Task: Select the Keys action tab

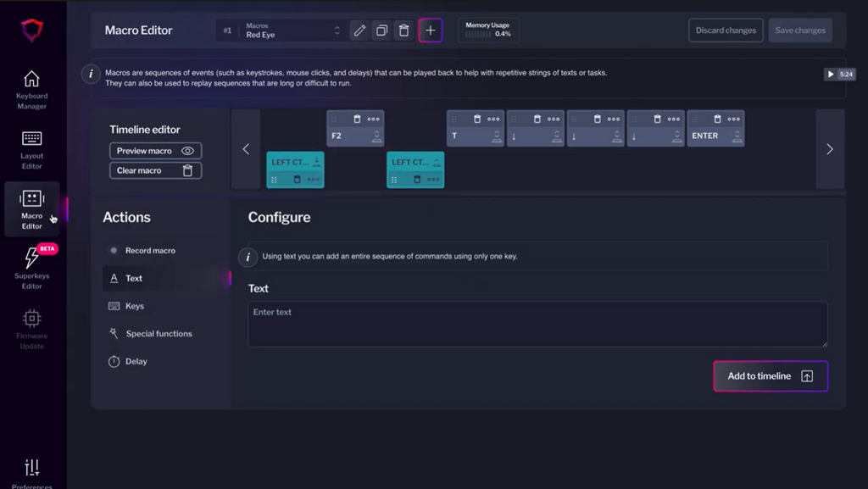Action: (135, 306)
